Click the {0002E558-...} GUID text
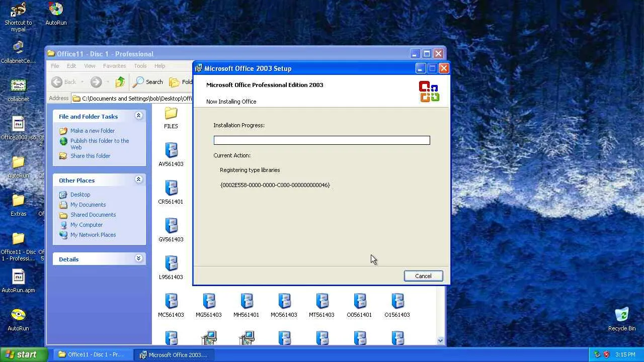Image resolution: width=644 pixels, height=362 pixels. click(x=275, y=185)
